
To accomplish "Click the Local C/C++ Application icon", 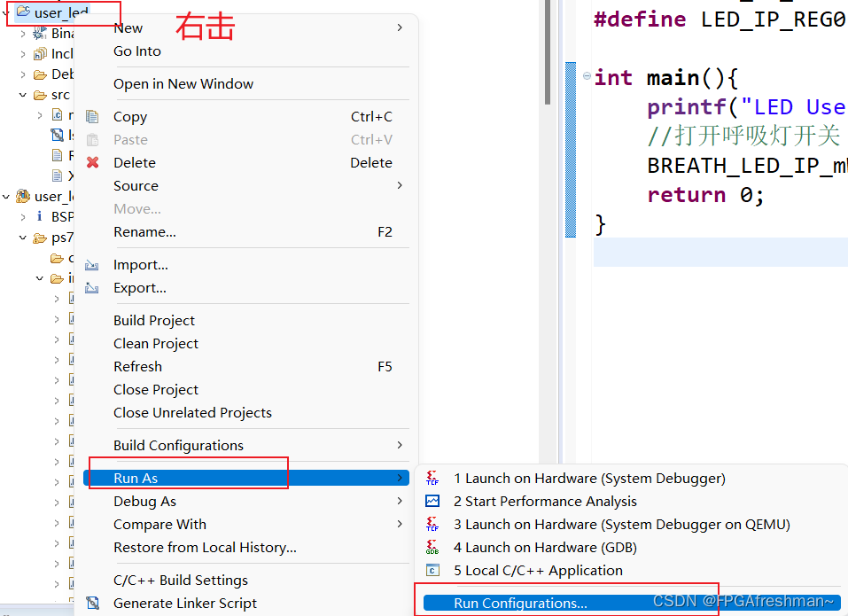I will tap(432, 570).
